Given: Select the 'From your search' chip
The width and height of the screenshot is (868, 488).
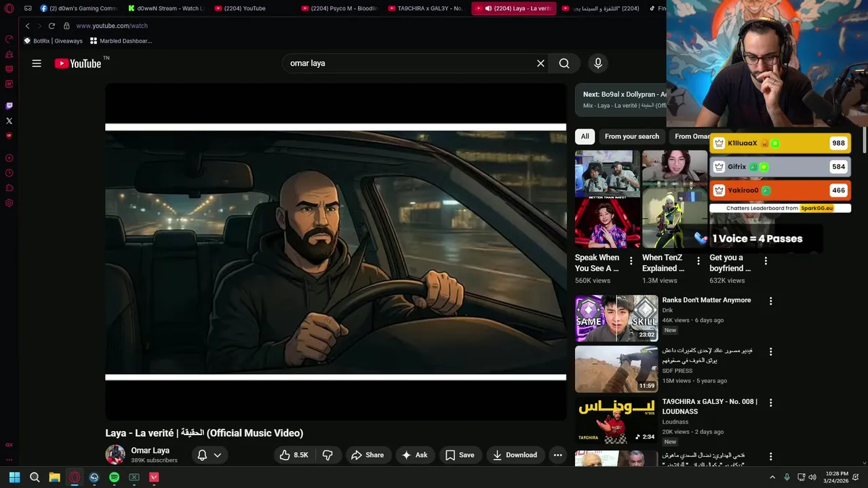Looking at the screenshot, I should (x=631, y=136).
